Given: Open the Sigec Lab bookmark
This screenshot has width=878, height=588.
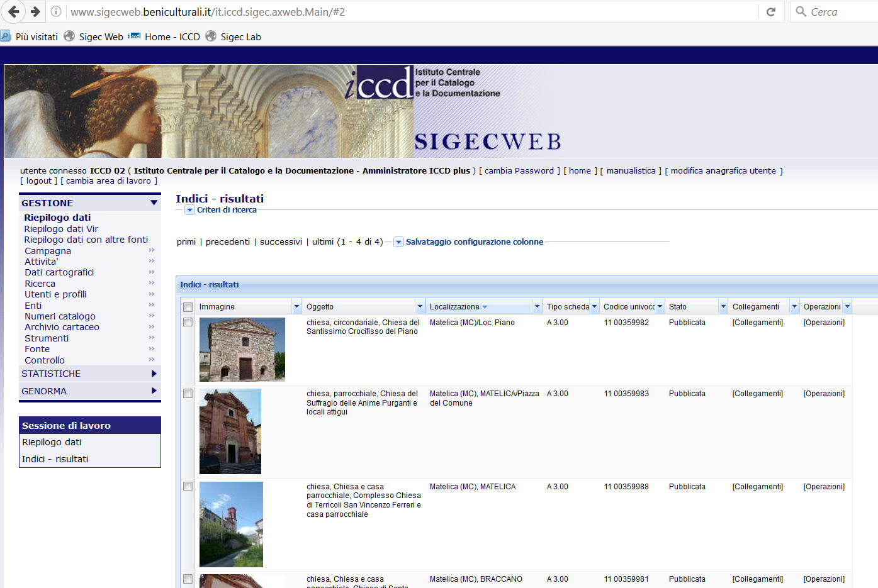Looking at the screenshot, I should tap(234, 37).
